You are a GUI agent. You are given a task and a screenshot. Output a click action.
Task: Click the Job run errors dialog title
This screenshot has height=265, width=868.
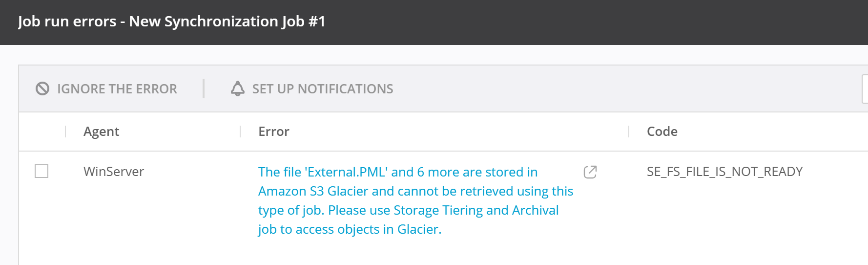[x=171, y=22]
